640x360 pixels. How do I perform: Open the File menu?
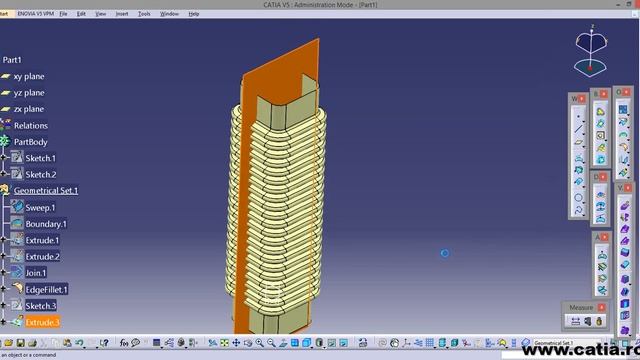(63, 14)
